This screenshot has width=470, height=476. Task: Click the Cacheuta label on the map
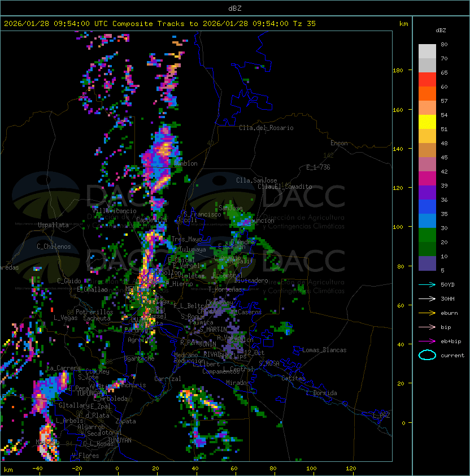tap(97, 318)
